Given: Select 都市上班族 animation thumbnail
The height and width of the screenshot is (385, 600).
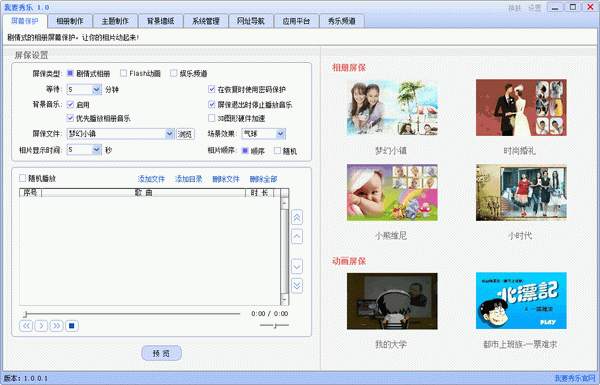Looking at the screenshot, I should pyautogui.click(x=521, y=301).
